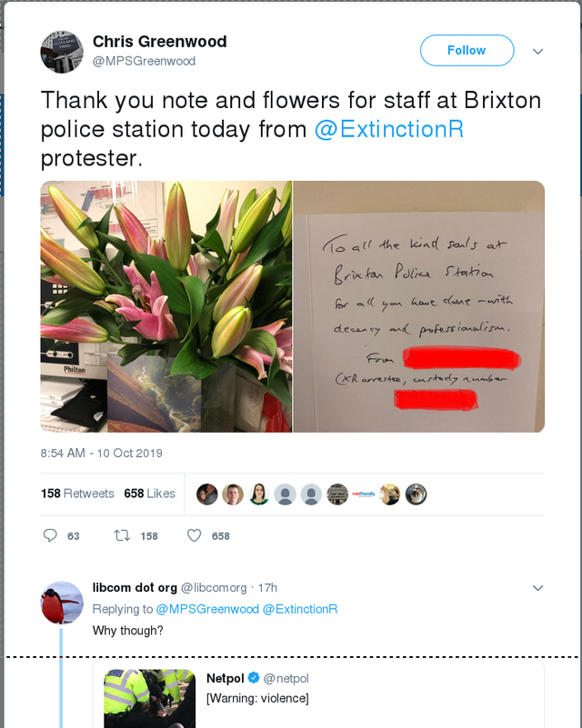
Task: Click Chris Greenwood's profile avatar
Action: point(62,51)
